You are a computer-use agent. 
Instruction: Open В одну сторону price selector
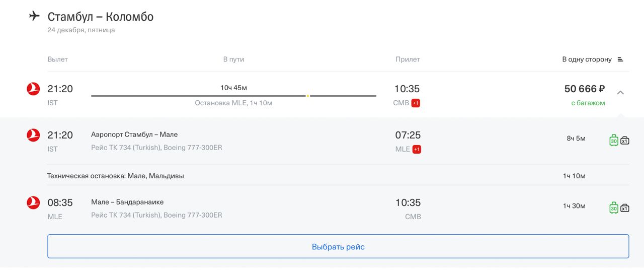(587, 59)
